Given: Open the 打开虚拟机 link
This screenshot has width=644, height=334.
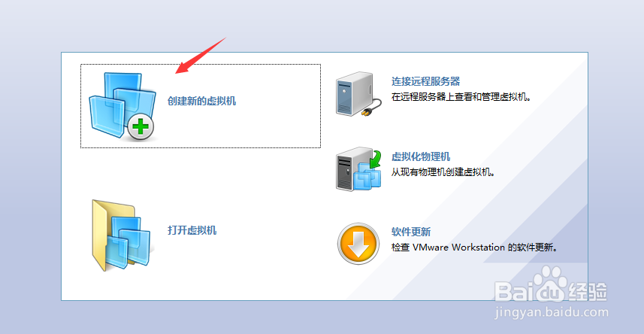Looking at the screenshot, I should pyautogui.click(x=192, y=230).
